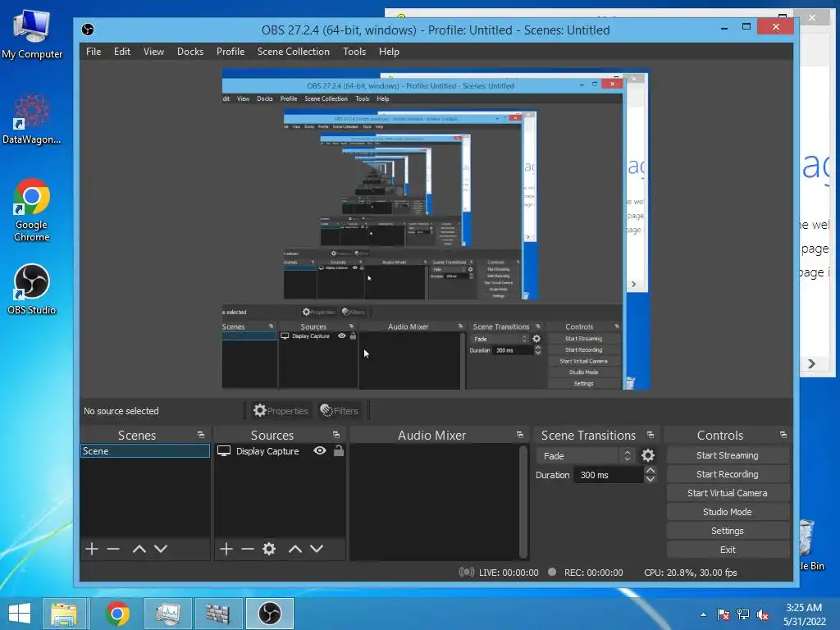Open the Docks menu

click(x=190, y=52)
